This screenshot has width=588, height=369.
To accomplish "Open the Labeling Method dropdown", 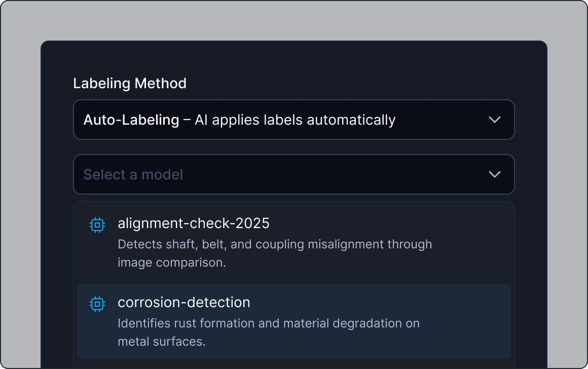I will pos(294,120).
